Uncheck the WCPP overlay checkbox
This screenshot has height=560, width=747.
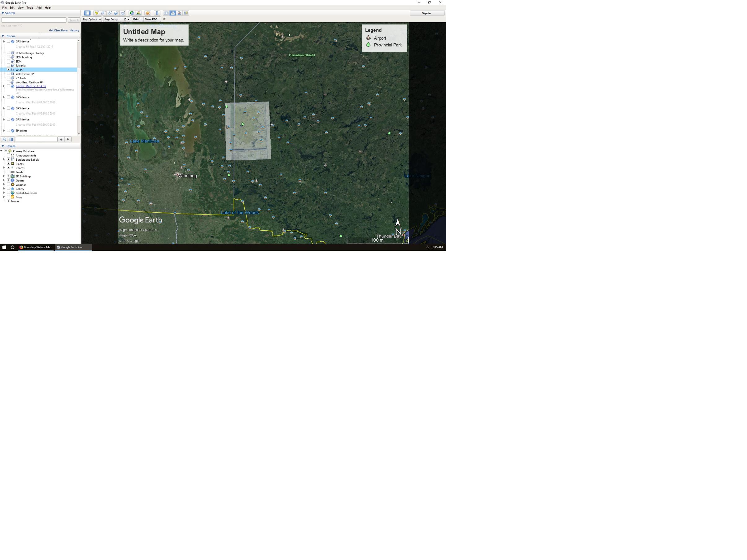(x=8, y=70)
